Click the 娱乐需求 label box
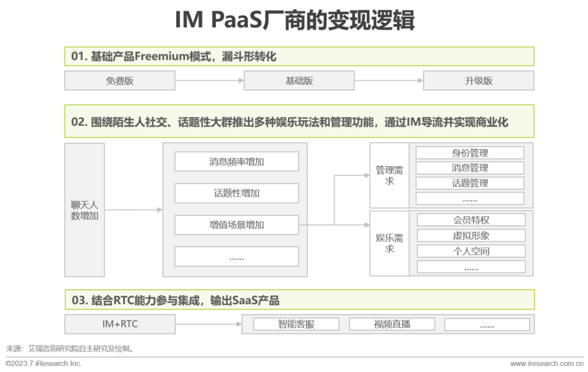 pos(389,243)
